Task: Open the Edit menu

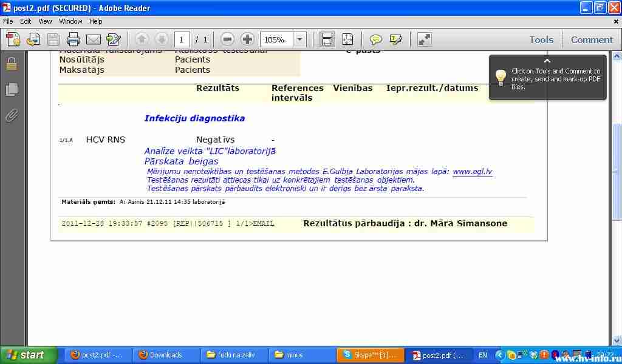Action: click(x=26, y=21)
